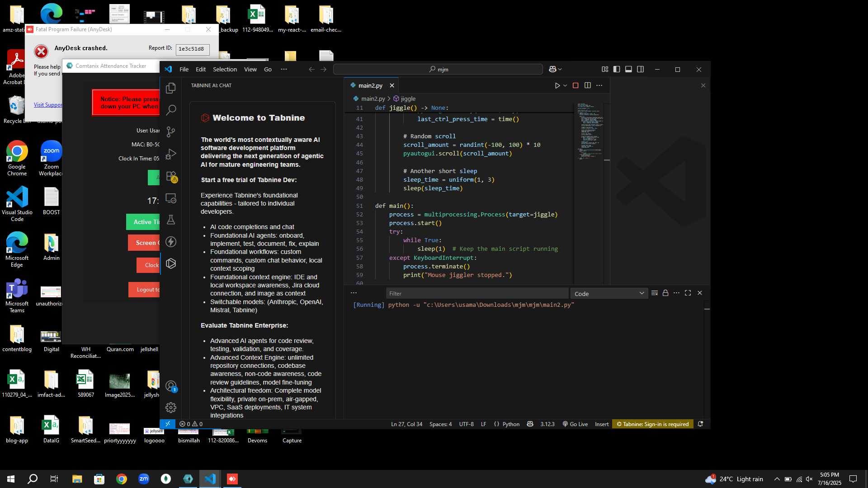This screenshot has height=488, width=868.
Task: Open output panel more actions ellipsis
Action: [676, 293]
